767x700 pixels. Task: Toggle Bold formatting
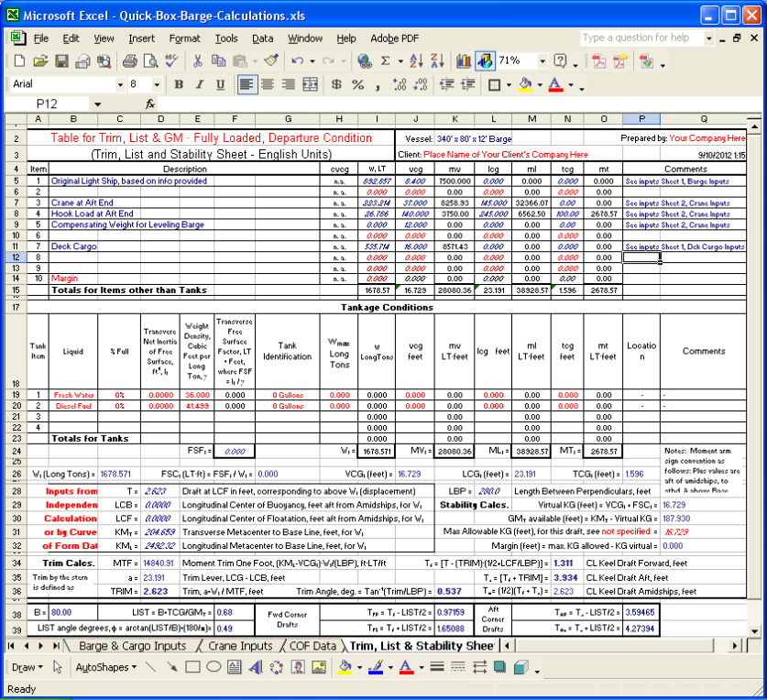(179, 84)
